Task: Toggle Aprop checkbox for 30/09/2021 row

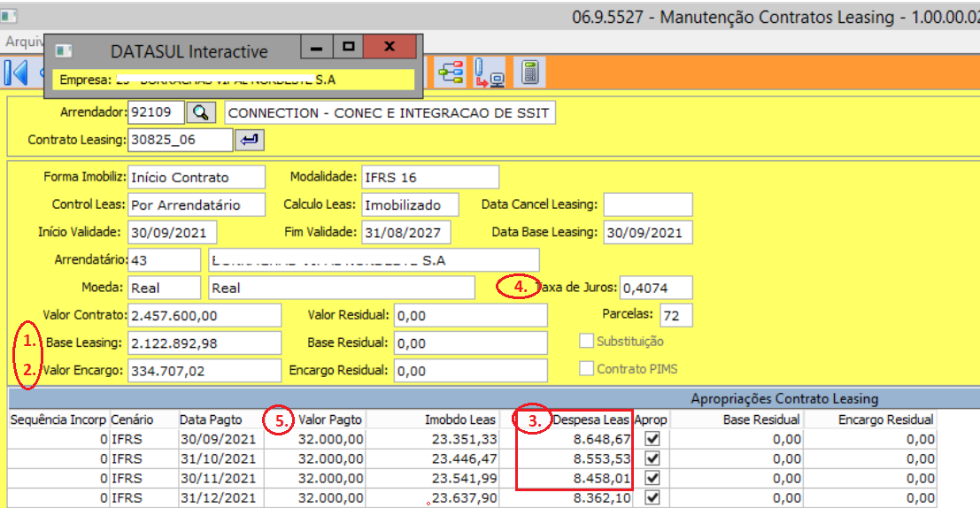Action: coord(652,439)
